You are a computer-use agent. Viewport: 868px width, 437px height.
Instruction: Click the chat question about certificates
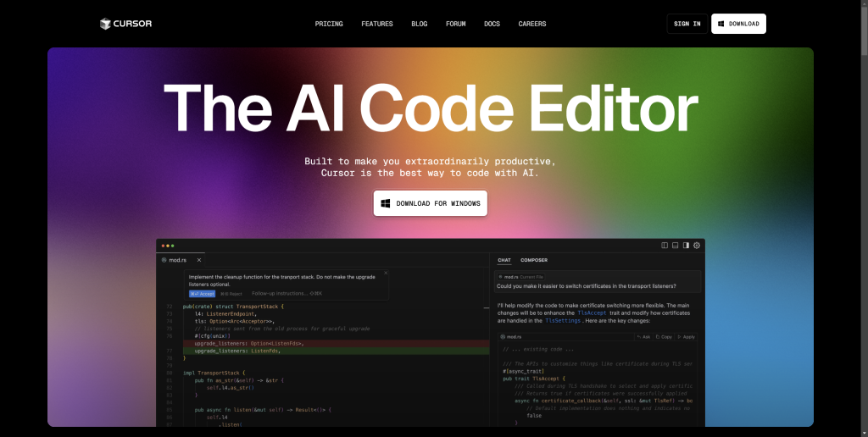[x=587, y=286]
